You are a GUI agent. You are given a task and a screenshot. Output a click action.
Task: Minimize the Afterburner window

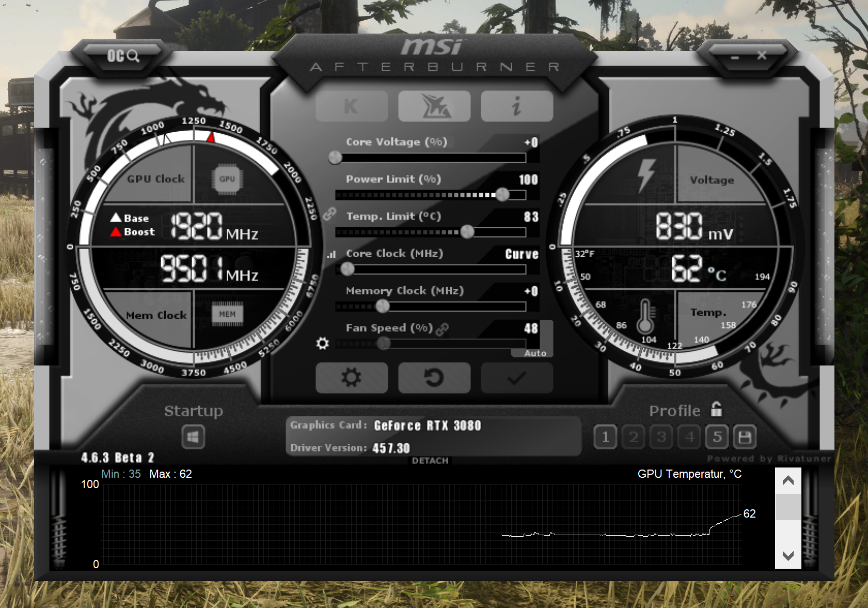pyautogui.click(x=735, y=57)
